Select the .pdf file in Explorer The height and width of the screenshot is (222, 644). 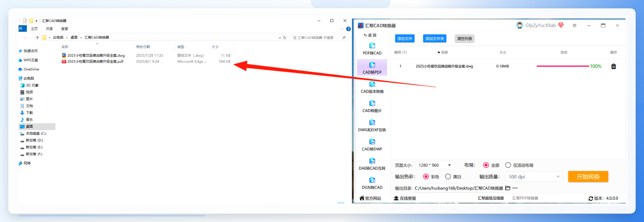pyautogui.click(x=93, y=61)
